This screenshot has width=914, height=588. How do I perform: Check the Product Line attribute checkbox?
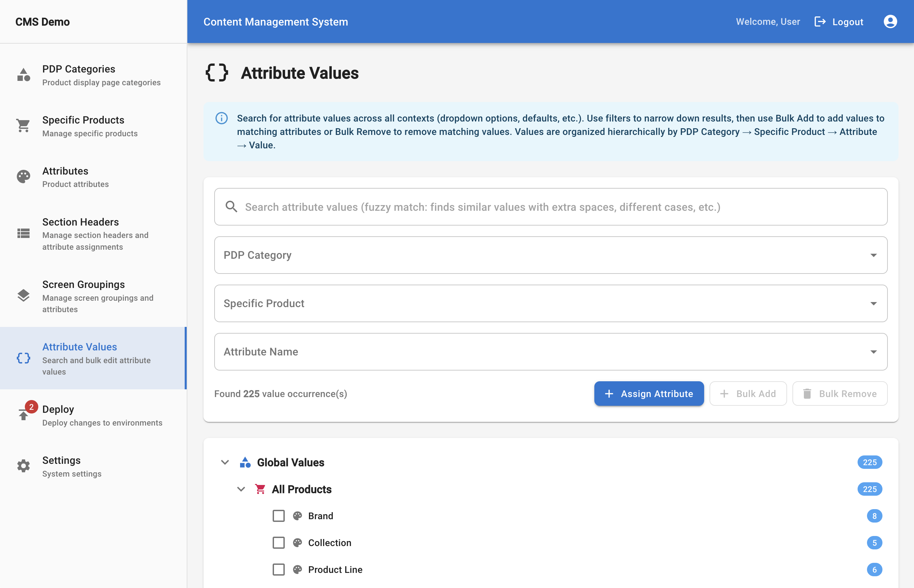[278, 569]
